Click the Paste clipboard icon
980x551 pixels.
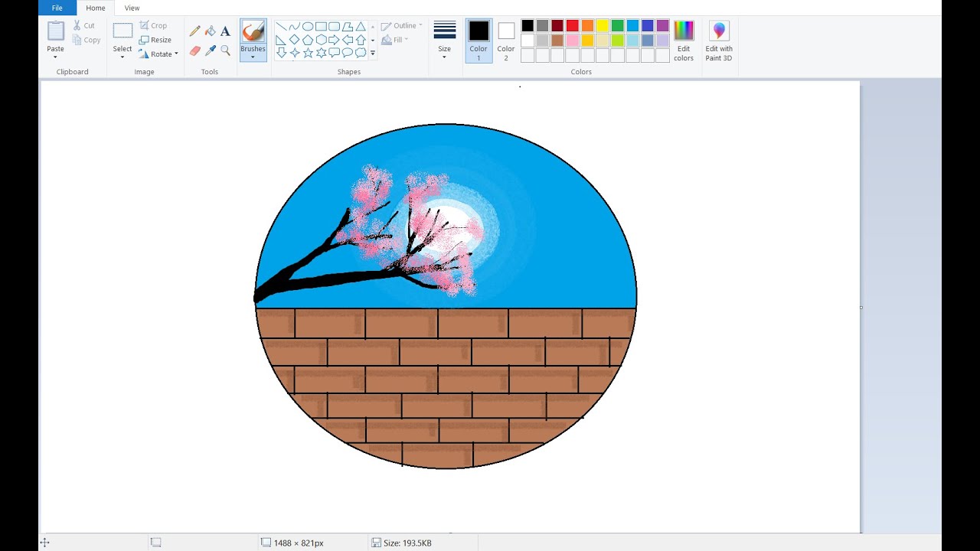pyautogui.click(x=56, y=31)
